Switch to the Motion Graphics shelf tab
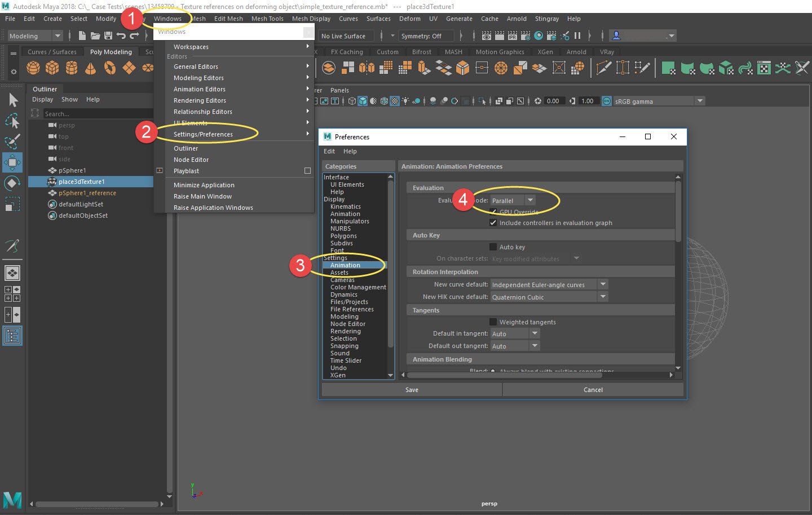The width and height of the screenshot is (812, 515). click(x=500, y=52)
